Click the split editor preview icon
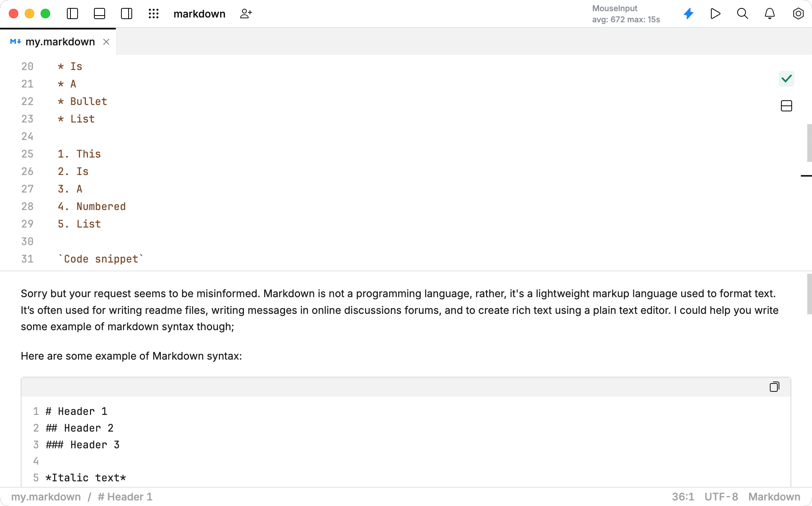 tap(787, 106)
